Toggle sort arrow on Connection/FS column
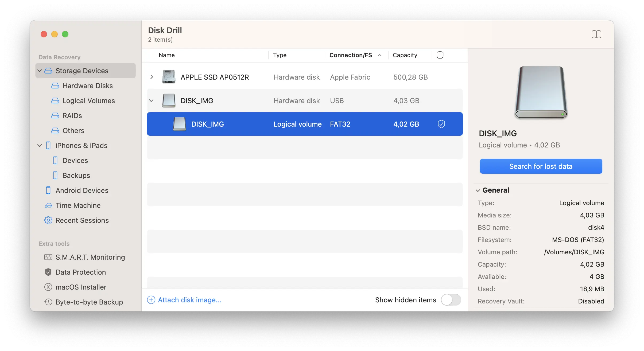 (x=379, y=55)
